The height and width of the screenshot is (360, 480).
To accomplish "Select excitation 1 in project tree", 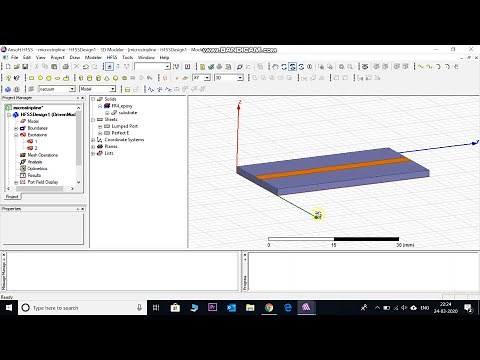I will 33,142.
